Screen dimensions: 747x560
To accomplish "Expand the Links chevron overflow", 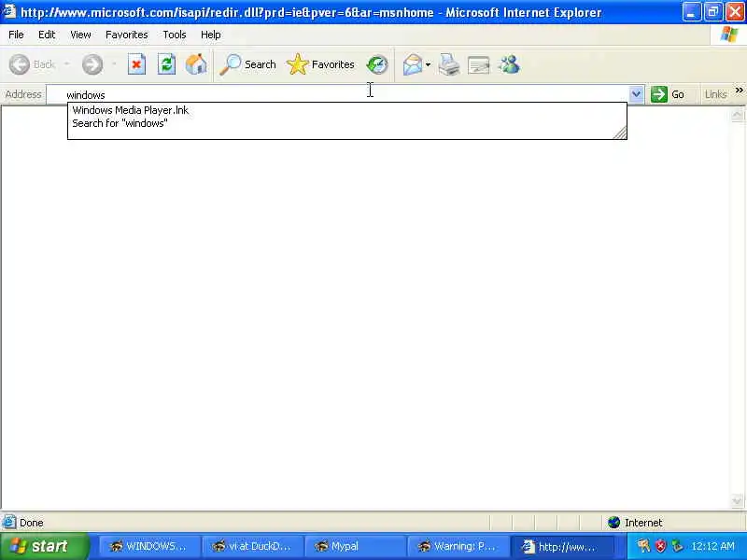I will tap(739, 90).
